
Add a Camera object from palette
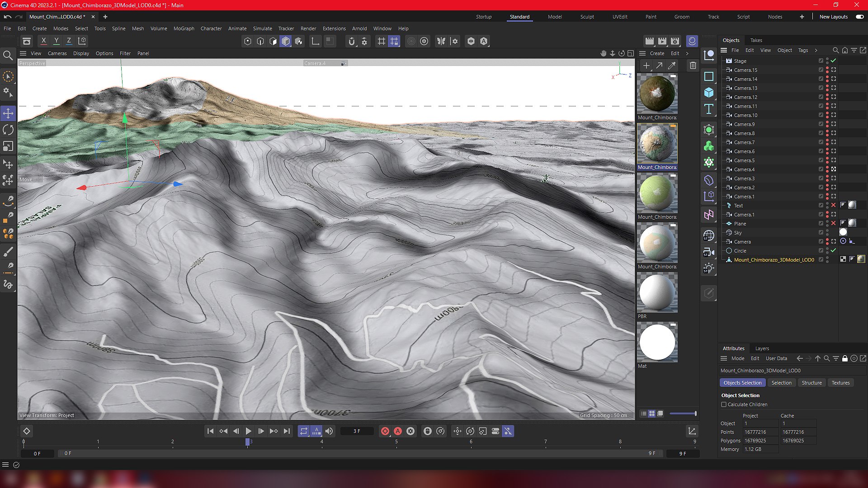pyautogui.click(x=709, y=252)
